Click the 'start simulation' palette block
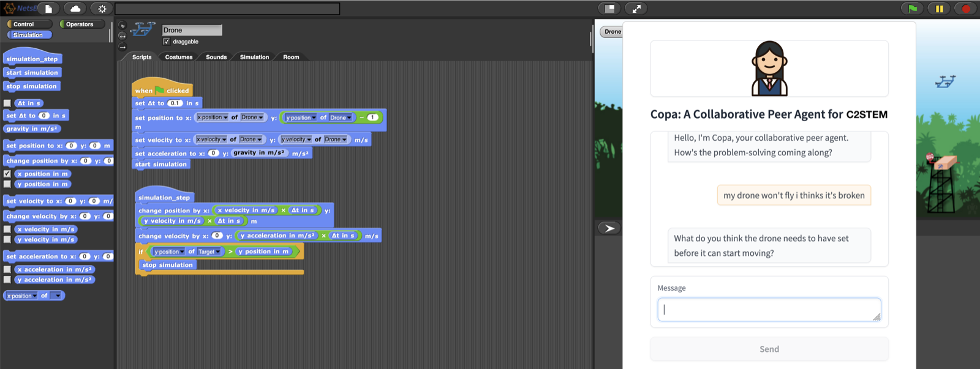980x369 pixels. tap(32, 72)
